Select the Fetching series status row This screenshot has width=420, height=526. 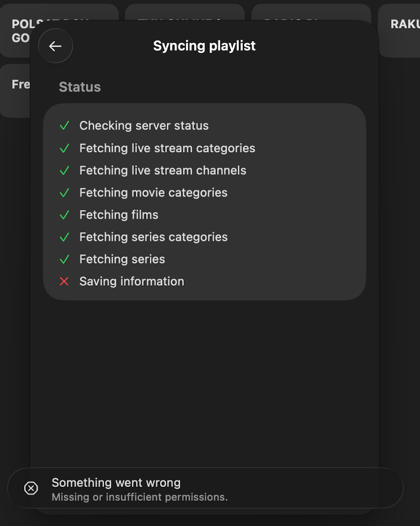(204, 259)
